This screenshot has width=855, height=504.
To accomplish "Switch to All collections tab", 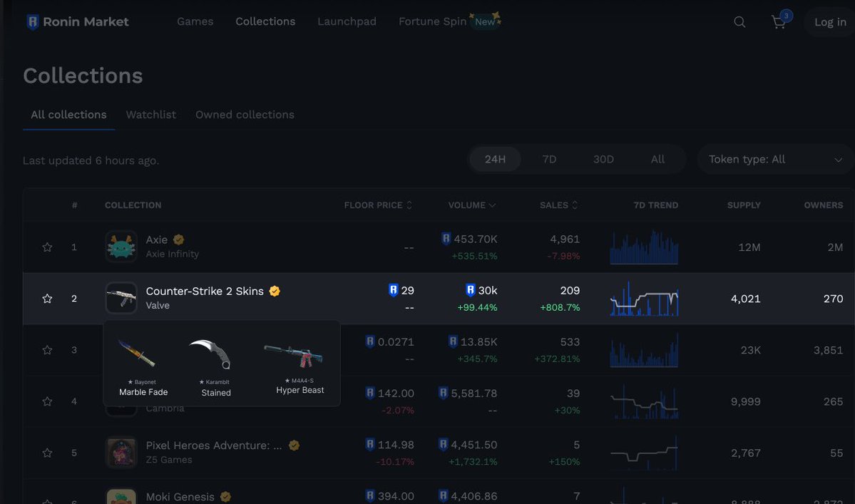I will (x=68, y=115).
